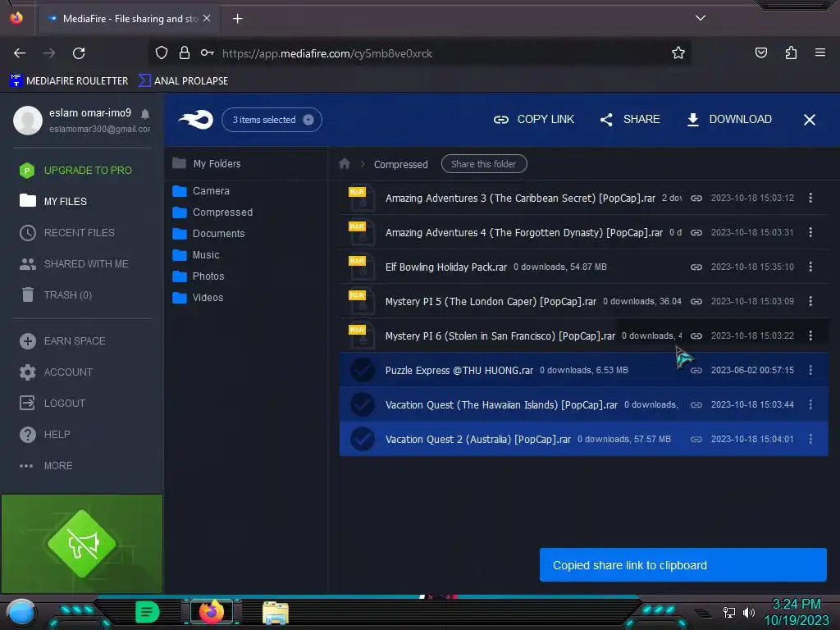
Task: Select the Elf Bowling Holiday Pack RAR icon
Action: (362, 267)
